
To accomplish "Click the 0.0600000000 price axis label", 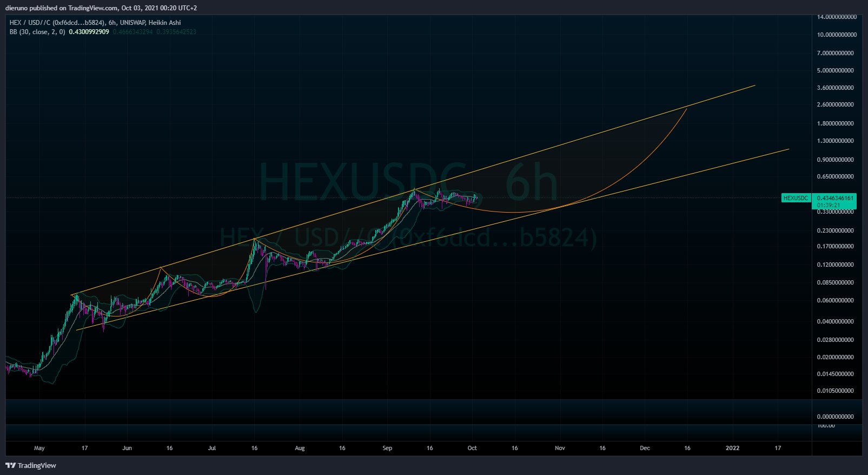I will pos(836,300).
